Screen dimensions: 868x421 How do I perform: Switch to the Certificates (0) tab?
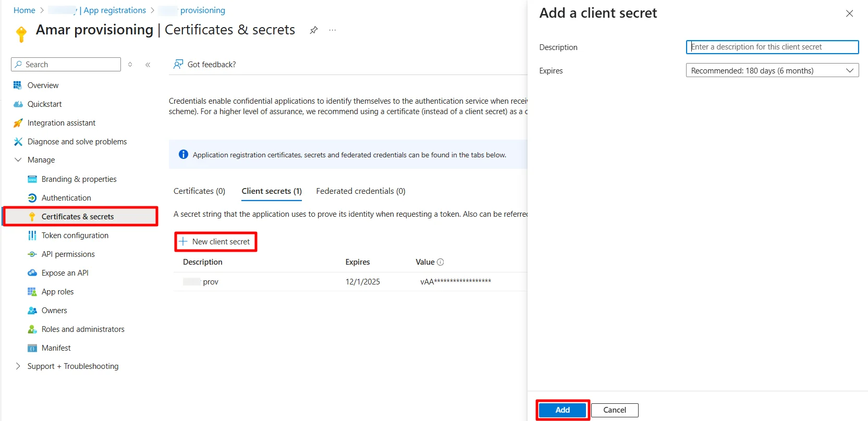pos(199,191)
